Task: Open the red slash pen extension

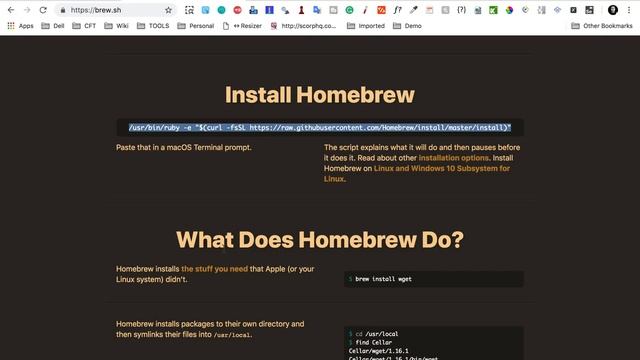Action: 365,10
